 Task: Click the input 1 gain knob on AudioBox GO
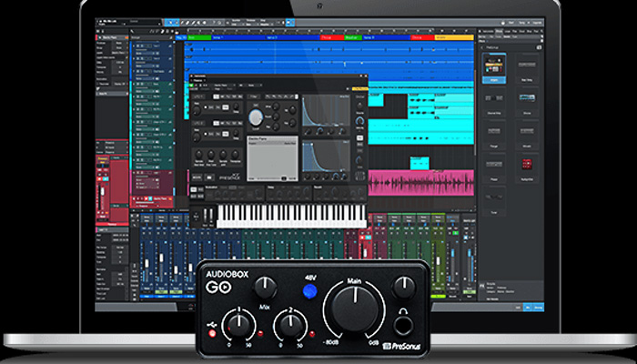[x=238, y=325]
